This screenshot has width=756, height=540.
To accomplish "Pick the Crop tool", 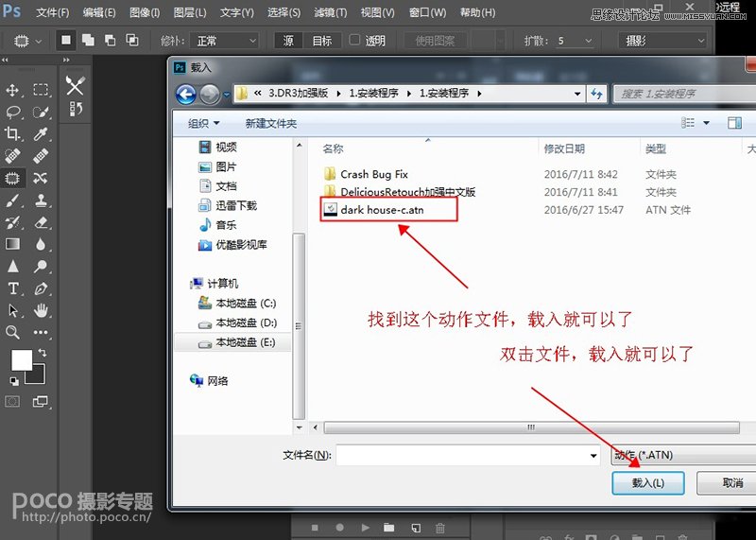I will point(13,134).
